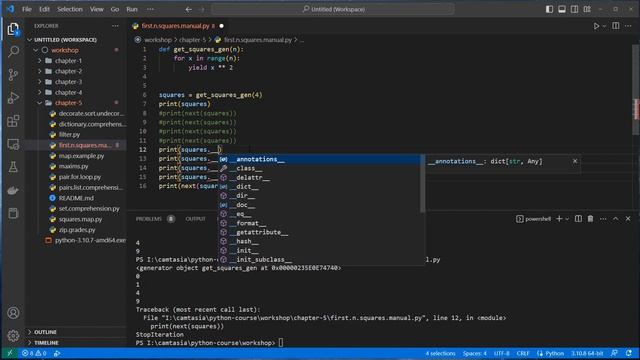Open the File menu
640x360 pixels.
[27, 9]
